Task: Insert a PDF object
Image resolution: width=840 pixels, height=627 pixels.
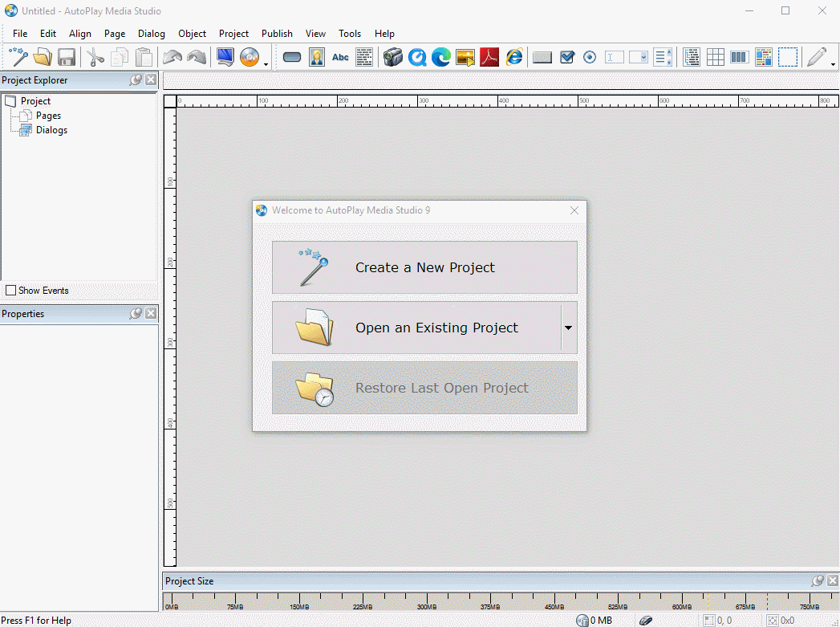Action: coord(489,57)
